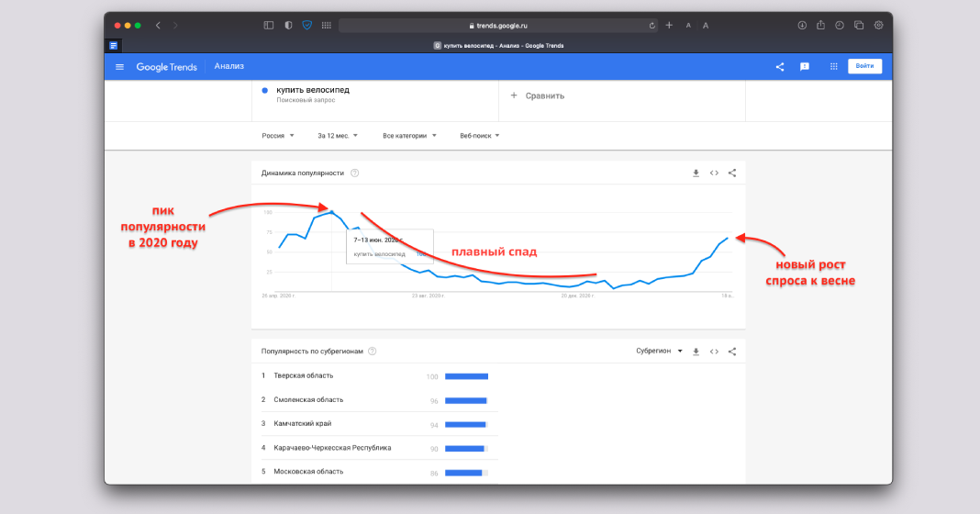Viewport: 980px width, 514px height.
Task: Select the купить велосипед – Google Trends tab
Action: pos(498,46)
